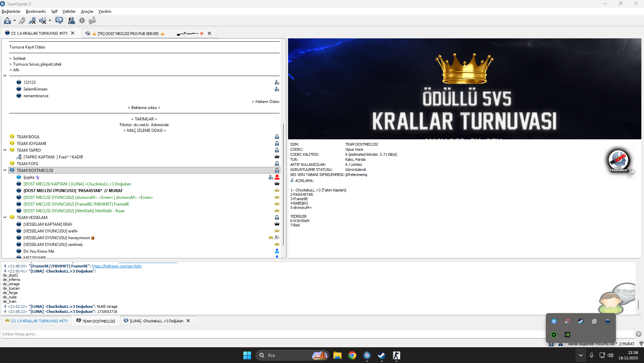Click the hand with S toolbar icon
This screenshot has height=363, width=644.
click(92, 21)
